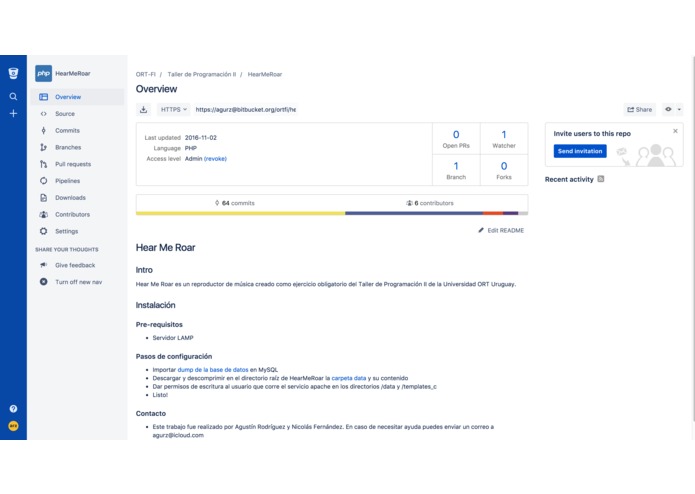Click the download repository icon
This screenshot has width=695, height=494.
tap(143, 109)
